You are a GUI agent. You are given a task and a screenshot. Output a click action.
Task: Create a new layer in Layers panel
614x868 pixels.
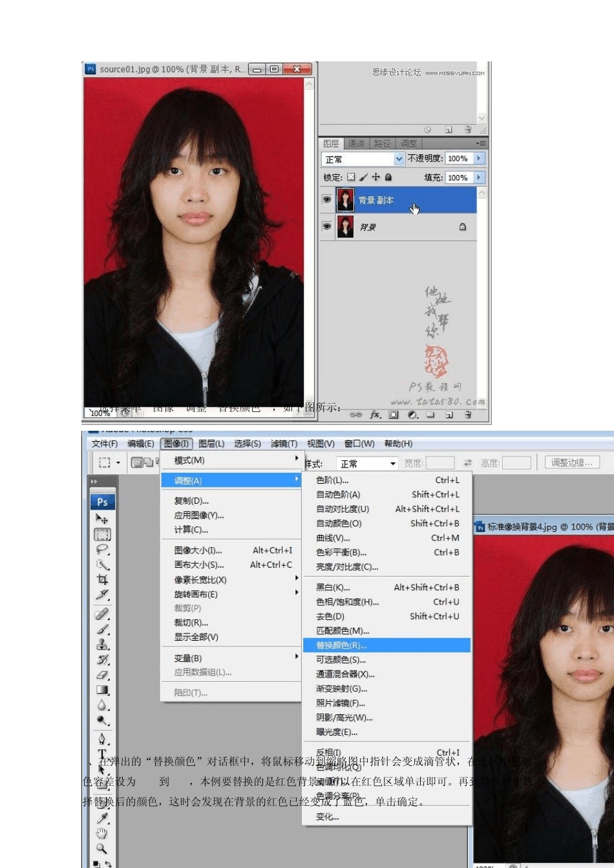click(x=449, y=415)
